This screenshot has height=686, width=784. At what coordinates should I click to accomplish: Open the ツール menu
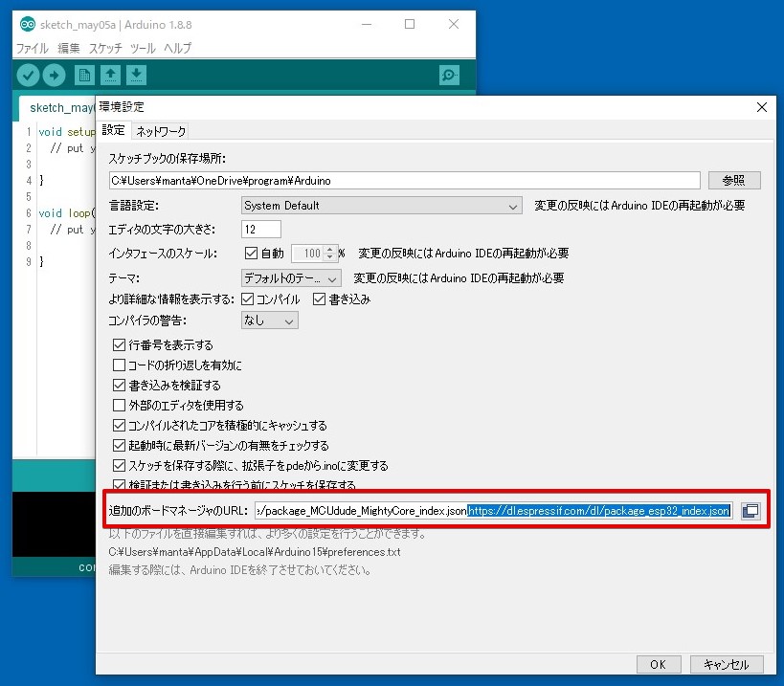click(x=143, y=49)
